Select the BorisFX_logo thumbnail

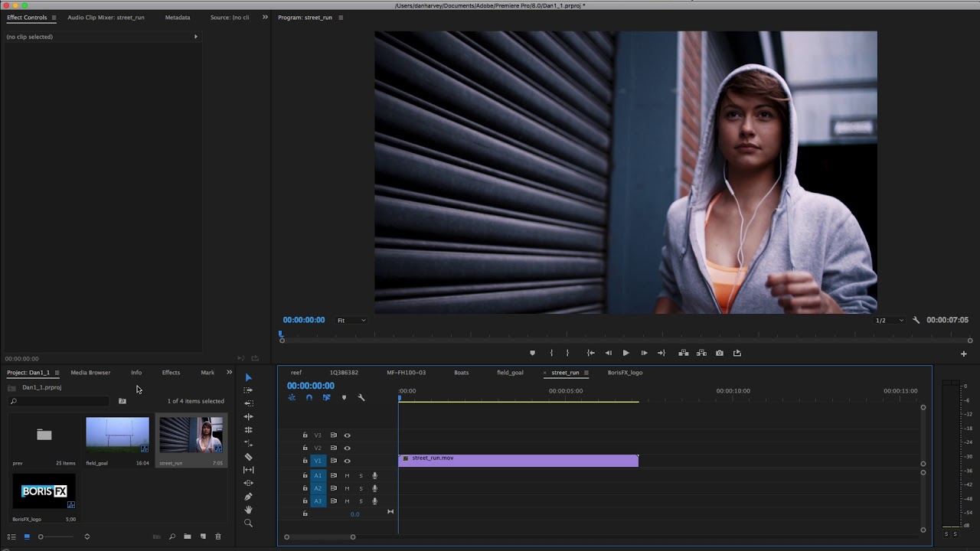[44, 492]
